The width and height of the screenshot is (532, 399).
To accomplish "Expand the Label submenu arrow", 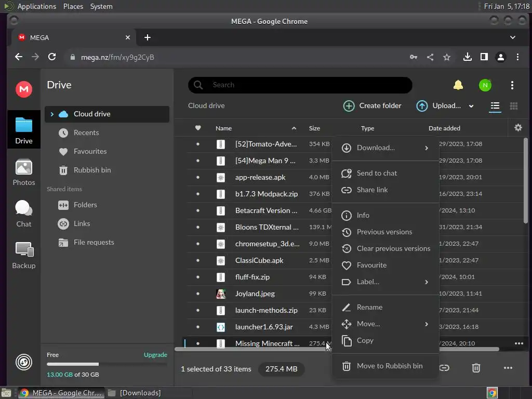I will 427,282.
